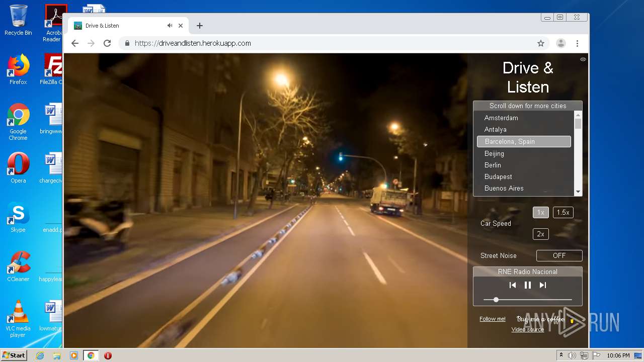Launch Internet Explorer from the taskbar

[40, 355]
